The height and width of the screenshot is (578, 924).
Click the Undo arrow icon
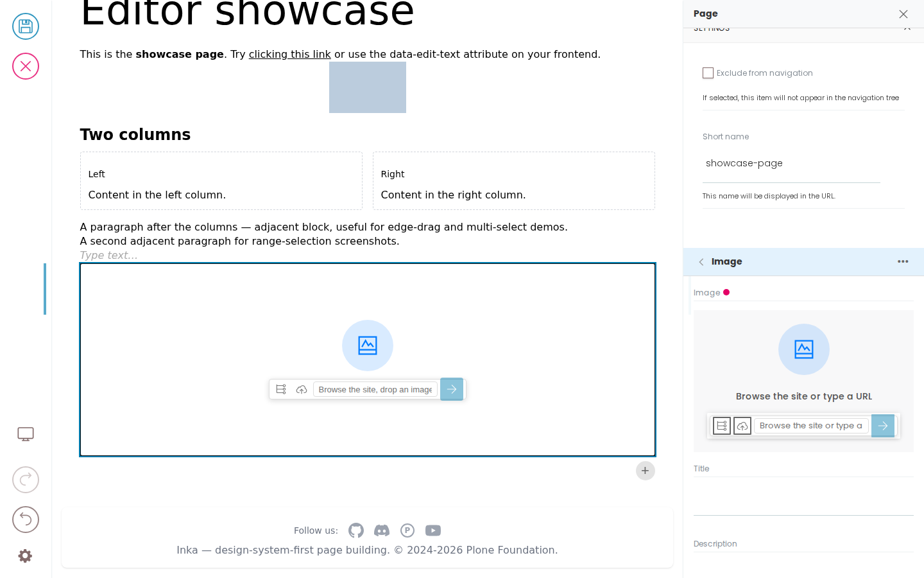pos(26,520)
